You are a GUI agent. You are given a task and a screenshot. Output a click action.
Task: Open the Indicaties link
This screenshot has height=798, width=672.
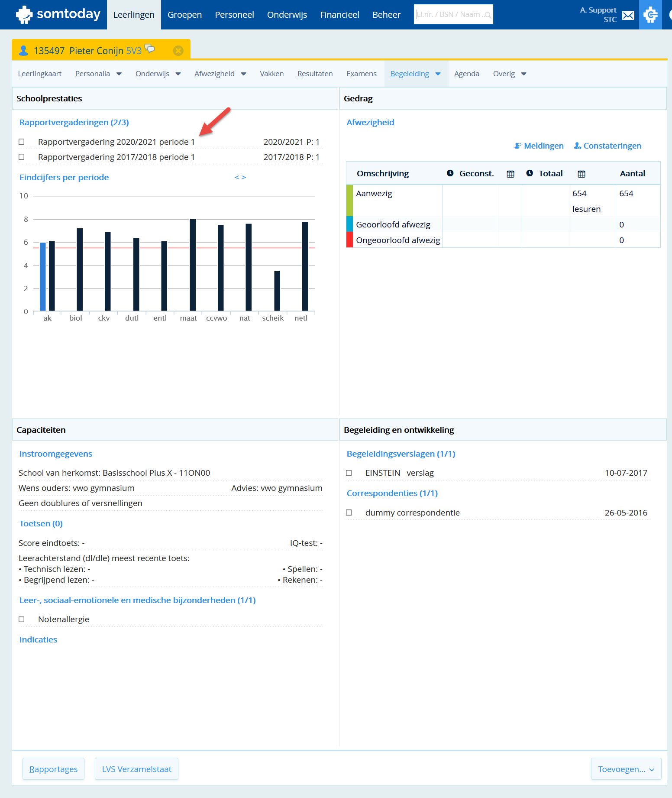(38, 640)
